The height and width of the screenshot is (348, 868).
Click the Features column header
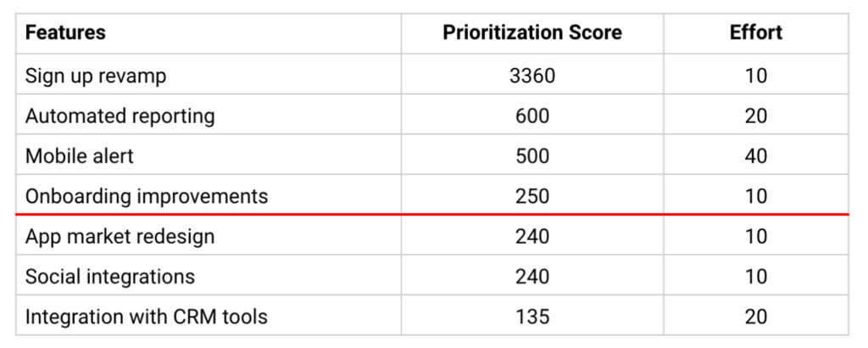[209, 33]
